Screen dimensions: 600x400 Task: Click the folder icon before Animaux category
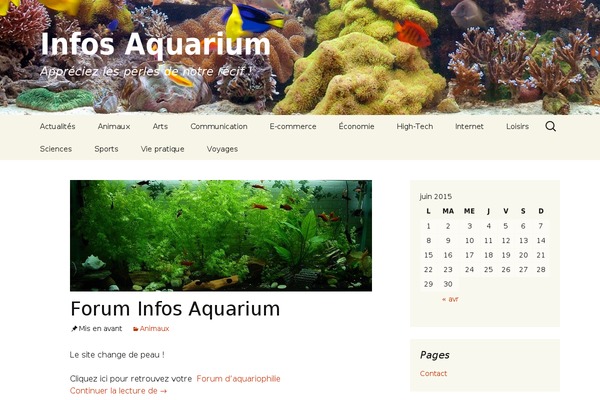[135, 329]
